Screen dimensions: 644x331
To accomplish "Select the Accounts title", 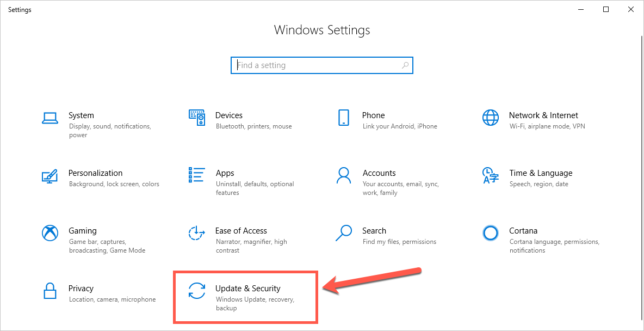I will click(379, 173).
